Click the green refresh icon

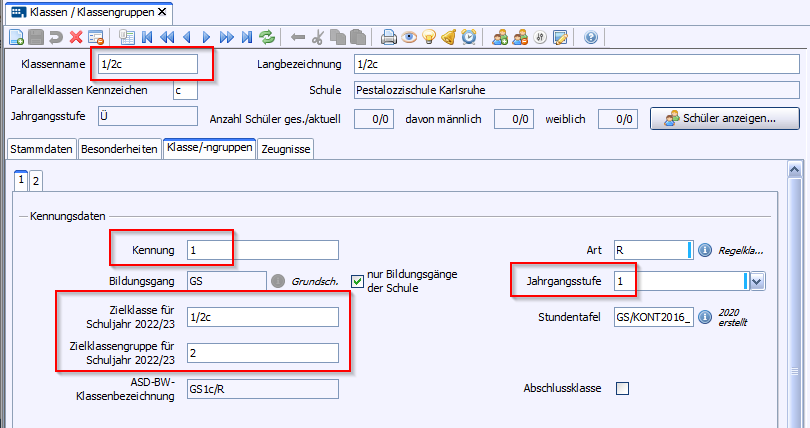pyautogui.click(x=267, y=38)
